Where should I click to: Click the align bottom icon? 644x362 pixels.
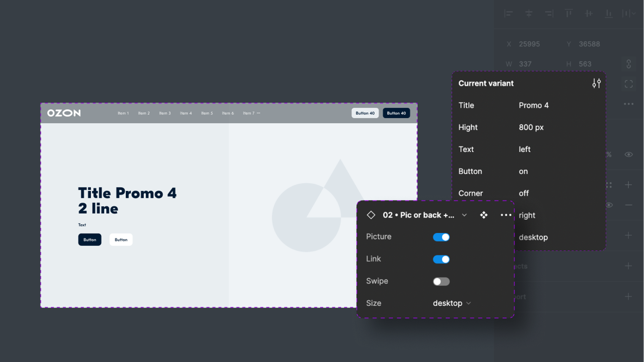[x=609, y=14]
